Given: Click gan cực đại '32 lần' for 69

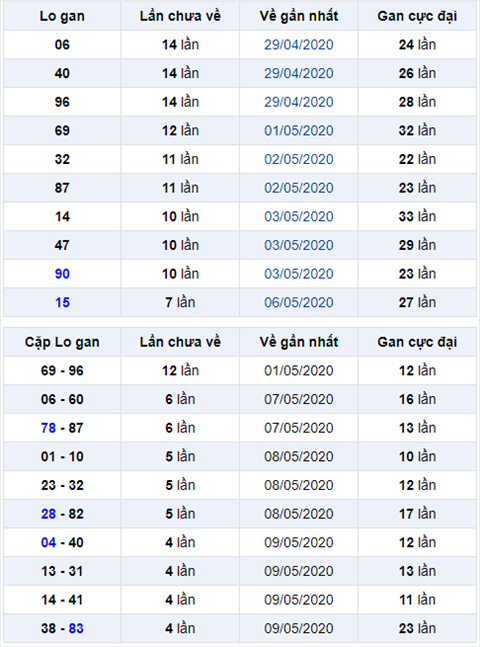Looking at the screenshot, I should pos(417,131).
